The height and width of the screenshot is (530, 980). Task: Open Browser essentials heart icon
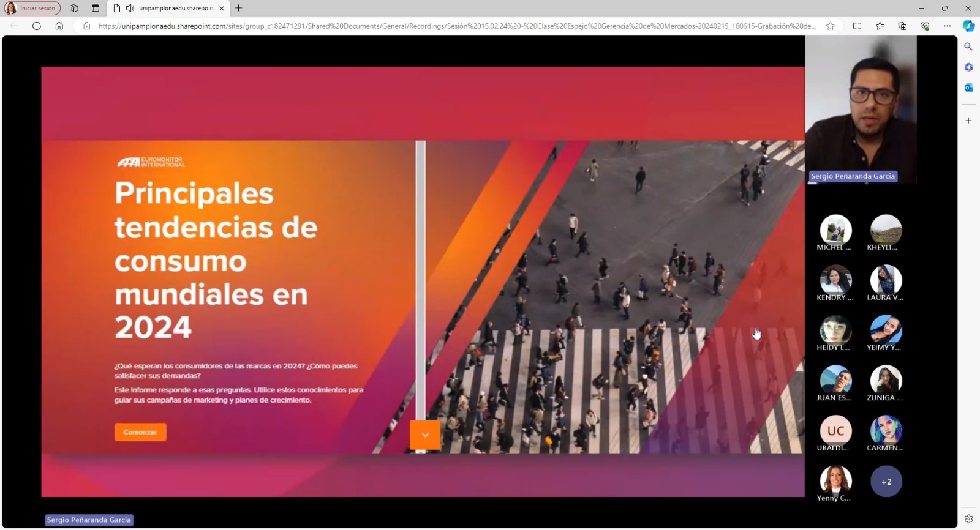click(x=925, y=26)
